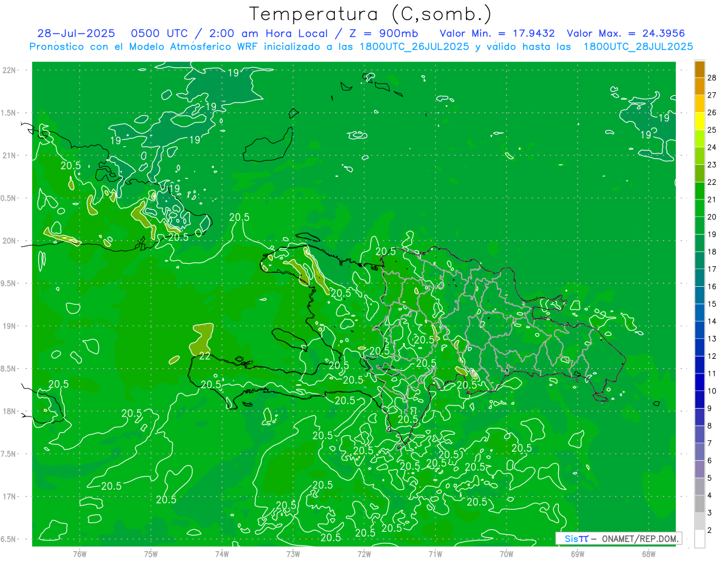Pick the color bar segment between 27 and 28
The image size is (728, 562).
coord(700,87)
